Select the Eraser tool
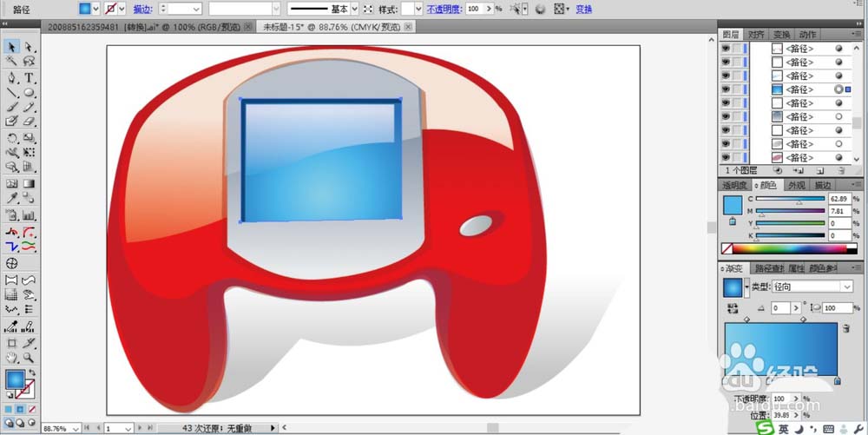The image size is (868, 435). point(29,122)
